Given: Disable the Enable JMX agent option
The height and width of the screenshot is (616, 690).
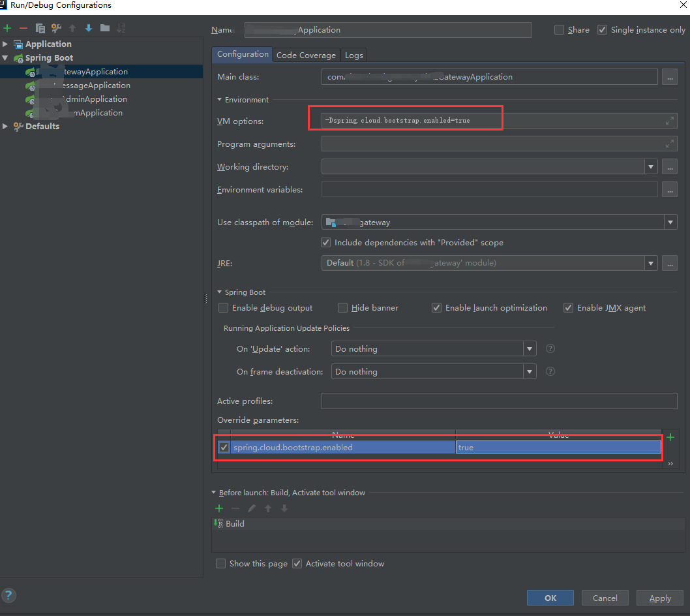Looking at the screenshot, I should [568, 307].
